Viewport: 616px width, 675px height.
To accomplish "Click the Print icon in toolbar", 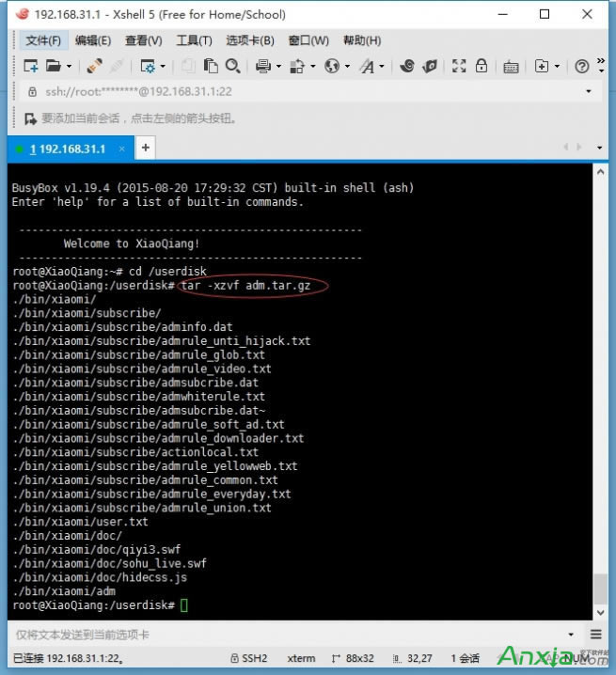I will [x=263, y=66].
